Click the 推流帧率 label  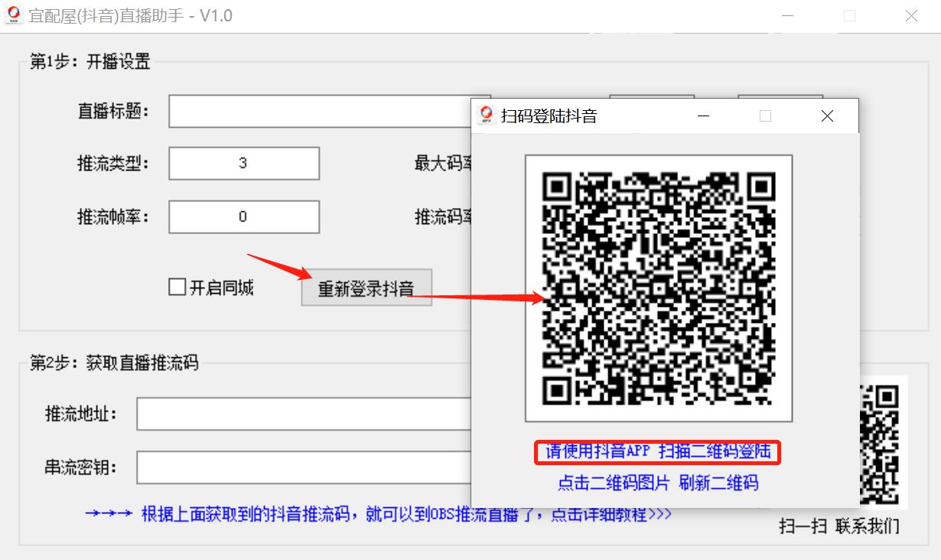[113, 217]
